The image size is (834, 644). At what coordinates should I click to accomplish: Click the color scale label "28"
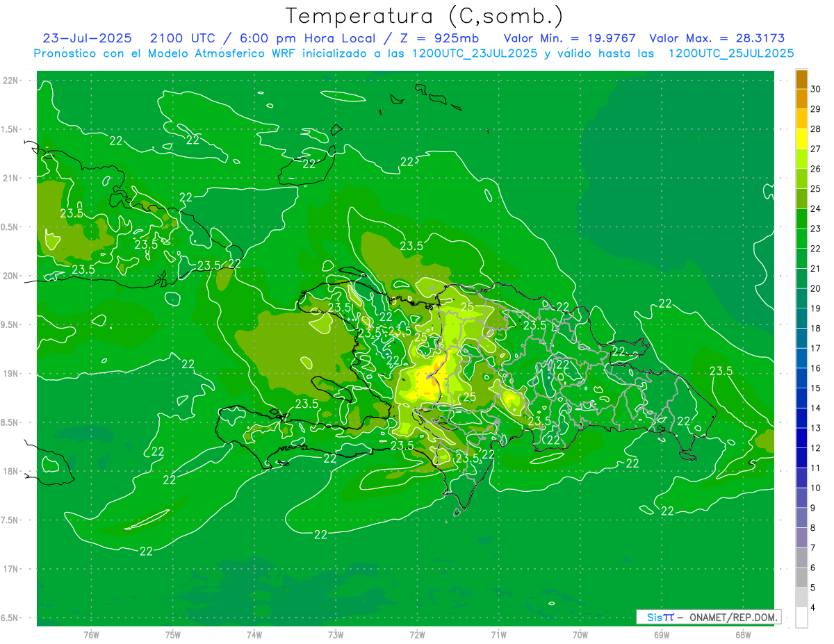pos(816,129)
